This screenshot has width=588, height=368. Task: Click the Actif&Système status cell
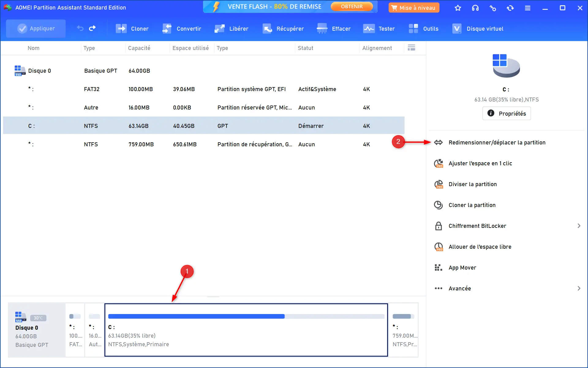pos(317,89)
